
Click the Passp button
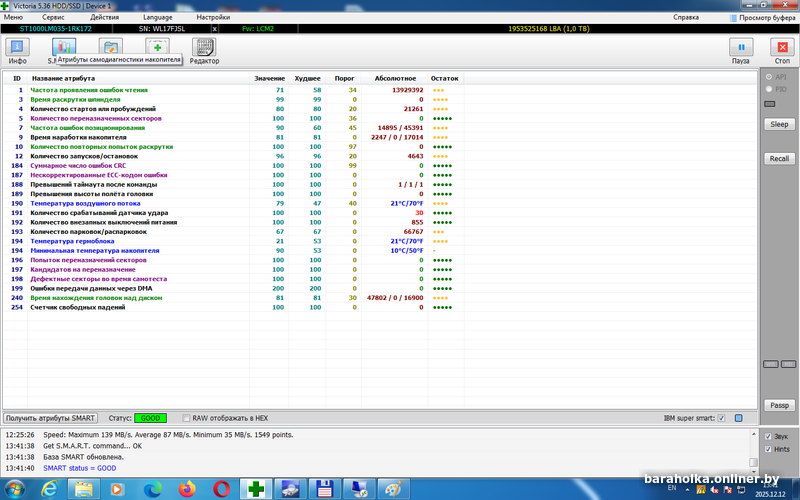778,405
